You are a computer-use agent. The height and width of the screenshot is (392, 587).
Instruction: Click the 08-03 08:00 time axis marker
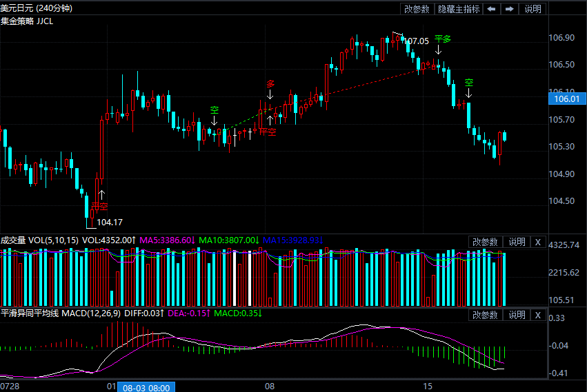pyautogui.click(x=146, y=387)
